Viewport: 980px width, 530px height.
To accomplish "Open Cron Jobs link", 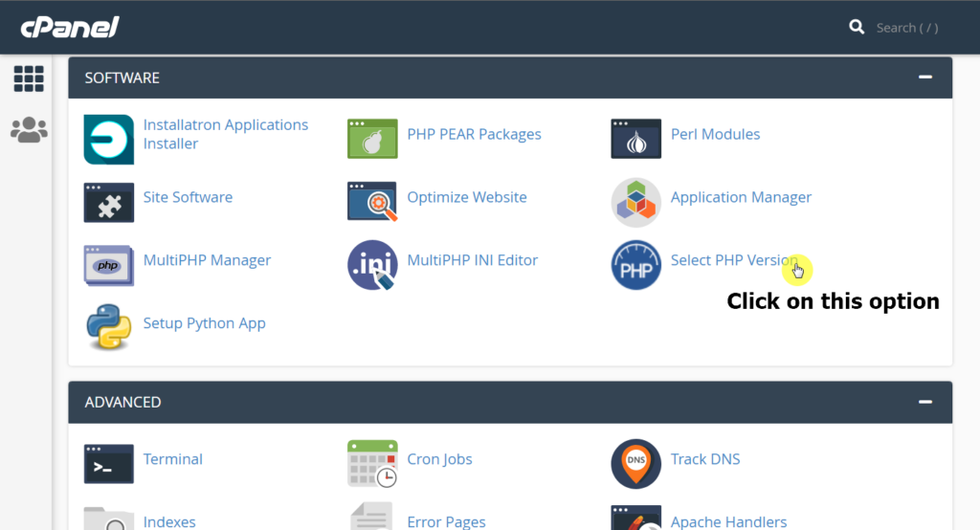I will 439,459.
